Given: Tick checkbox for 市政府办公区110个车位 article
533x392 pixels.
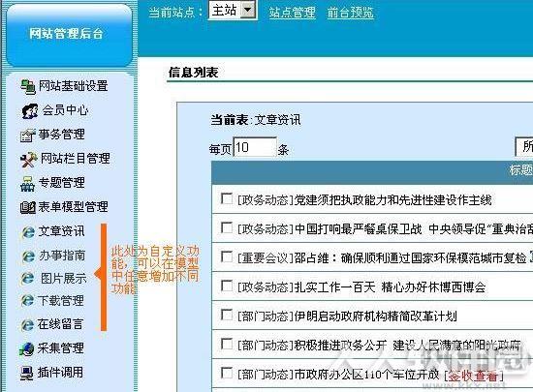Looking at the screenshot, I should (x=227, y=373).
